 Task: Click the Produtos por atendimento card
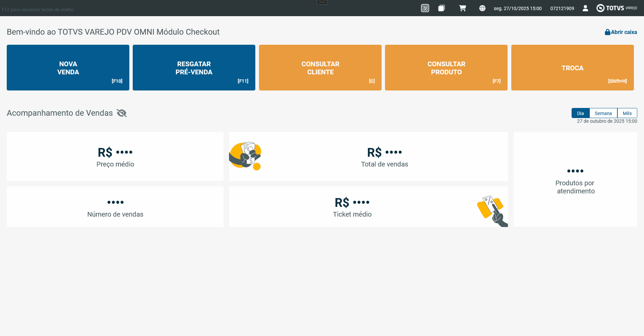(575, 180)
